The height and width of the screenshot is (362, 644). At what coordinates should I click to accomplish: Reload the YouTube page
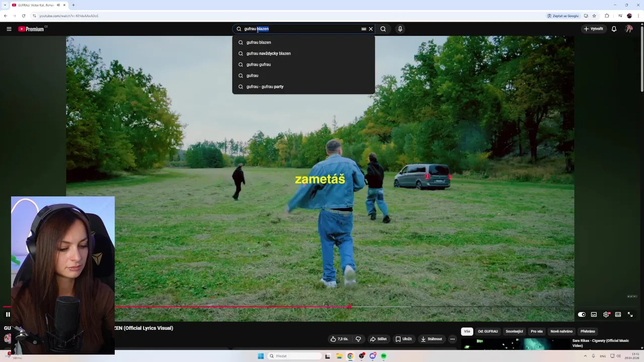(x=24, y=16)
